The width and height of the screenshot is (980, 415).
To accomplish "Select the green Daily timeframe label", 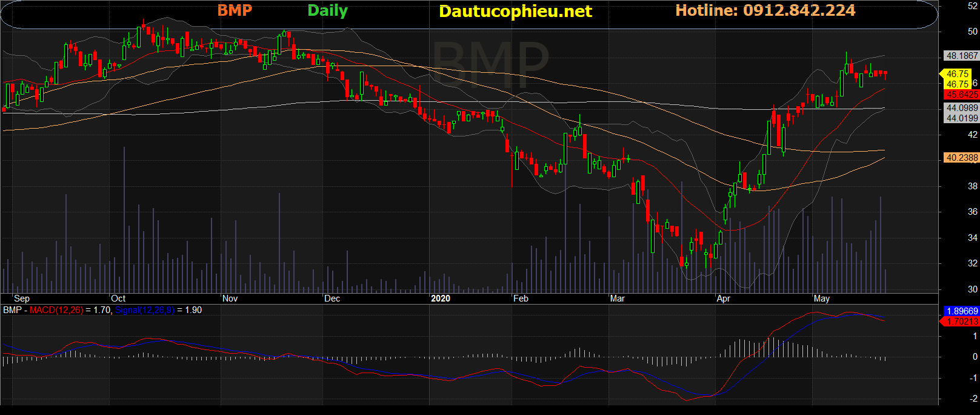I will coord(327,11).
